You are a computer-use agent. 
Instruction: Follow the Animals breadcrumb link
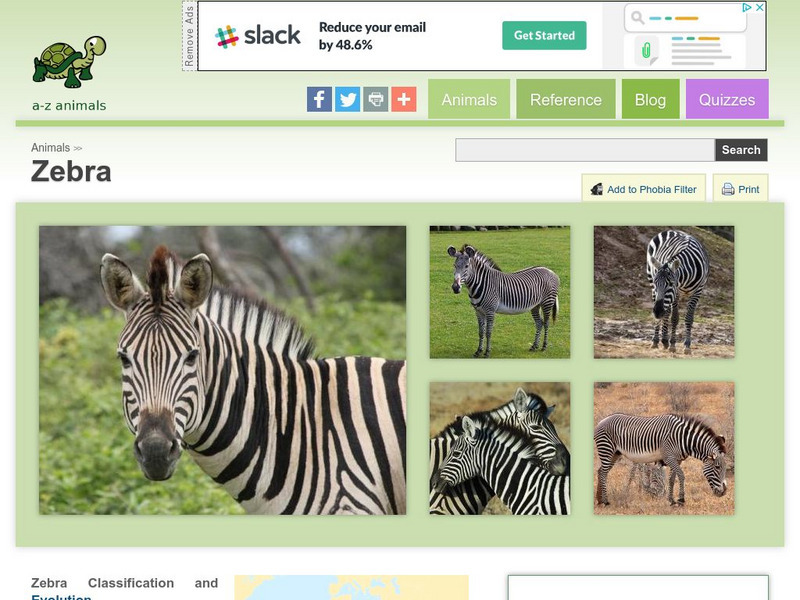(x=51, y=147)
